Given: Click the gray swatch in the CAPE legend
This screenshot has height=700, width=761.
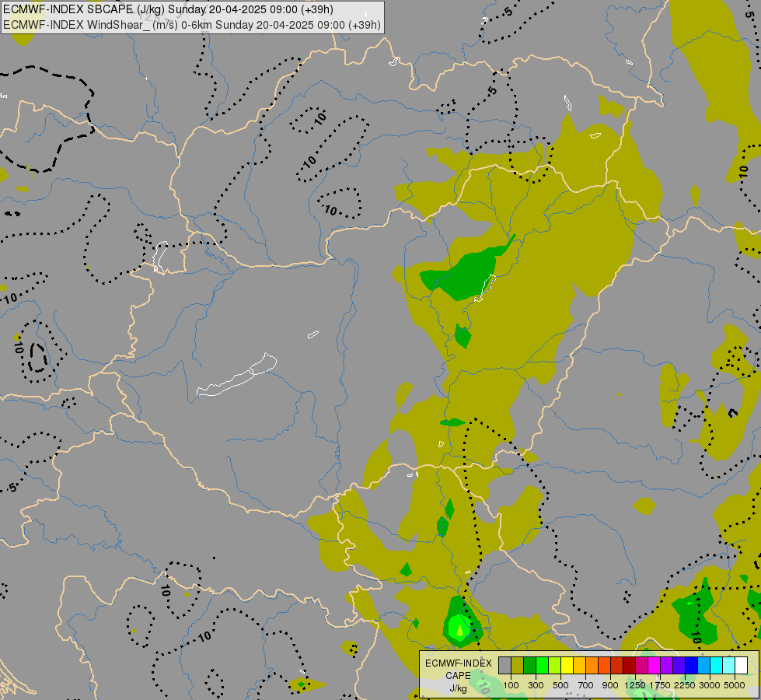Looking at the screenshot, I should click(x=504, y=665).
